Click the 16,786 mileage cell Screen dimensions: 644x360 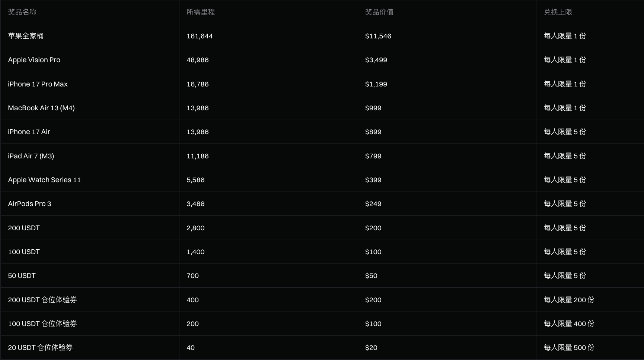pos(197,84)
